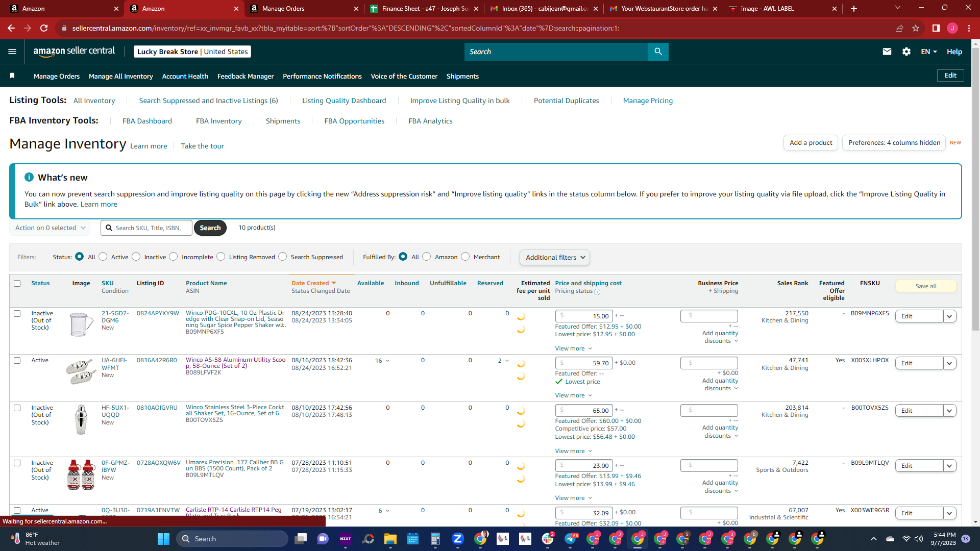Image resolution: width=980 pixels, height=551 pixels.
Task: Reload the page with browser refresh icon
Action: click(44, 28)
